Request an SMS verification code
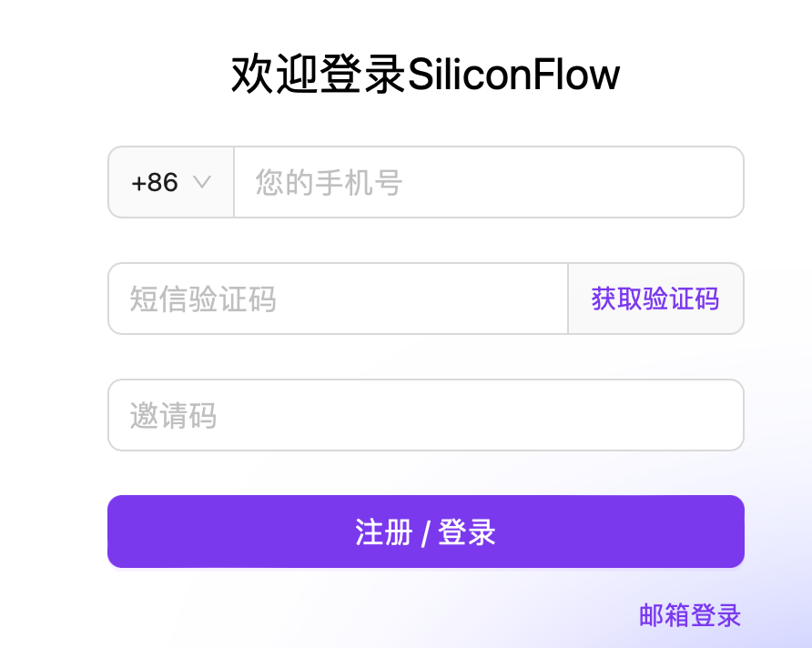 pyautogui.click(x=655, y=299)
